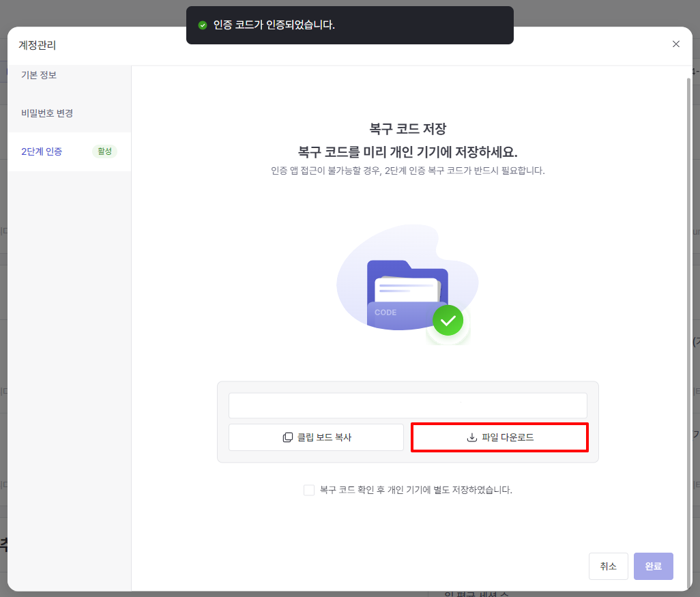Click the 파일 다운로드 button label

pyautogui.click(x=508, y=437)
